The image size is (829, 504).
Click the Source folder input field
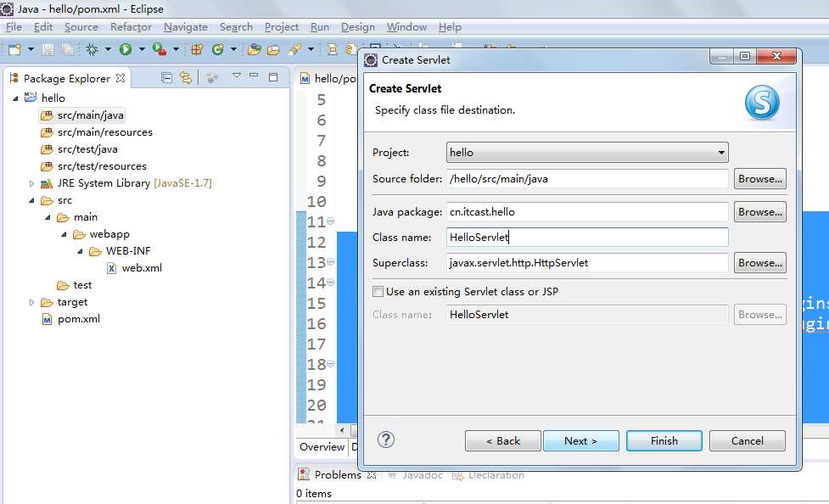click(587, 179)
